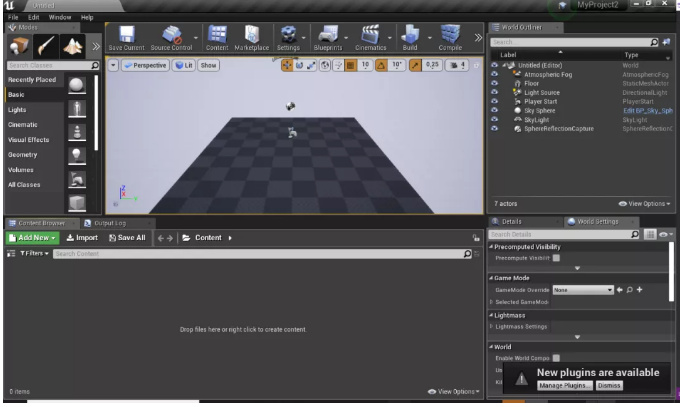The width and height of the screenshot is (692, 407).
Task: Tick the Enable World Composition checkbox
Action: tap(556, 357)
